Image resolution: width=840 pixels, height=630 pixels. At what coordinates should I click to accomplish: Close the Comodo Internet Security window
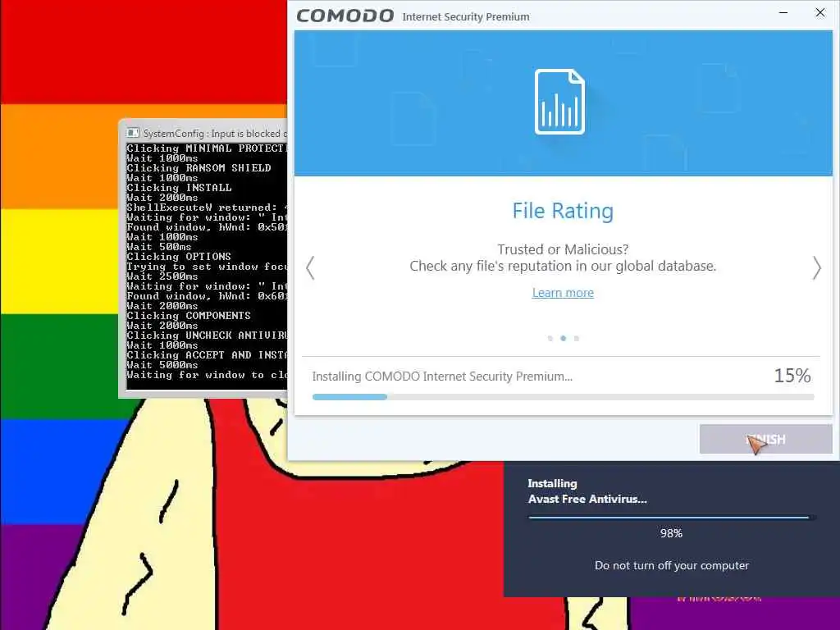(820, 12)
